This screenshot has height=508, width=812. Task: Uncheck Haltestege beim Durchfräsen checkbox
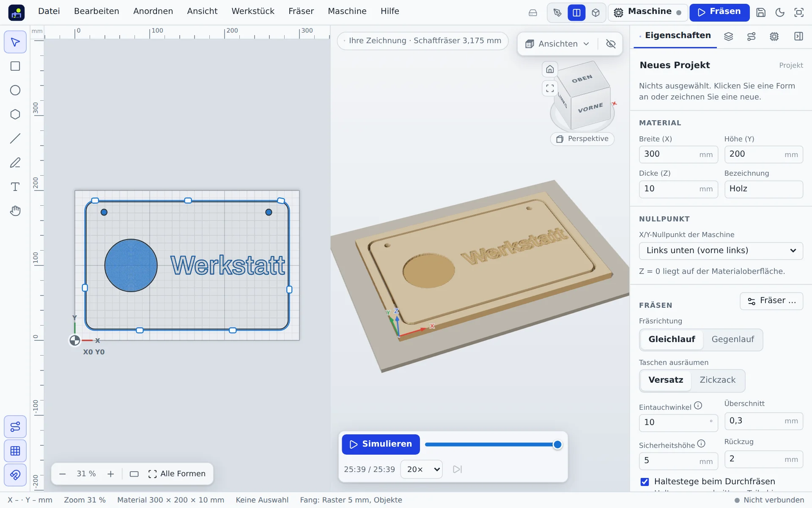pyautogui.click(x=645, y=482)
